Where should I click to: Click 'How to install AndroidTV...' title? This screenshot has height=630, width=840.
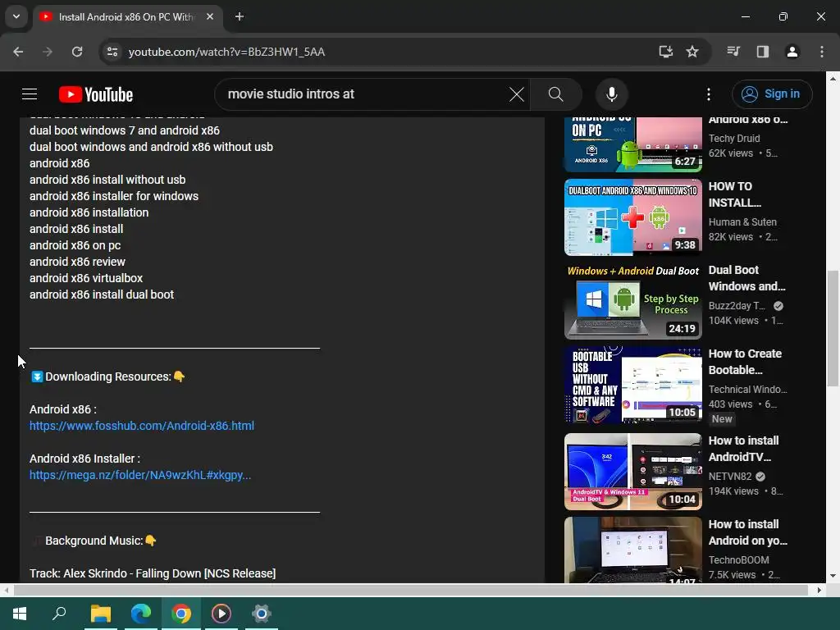point(743,449)
